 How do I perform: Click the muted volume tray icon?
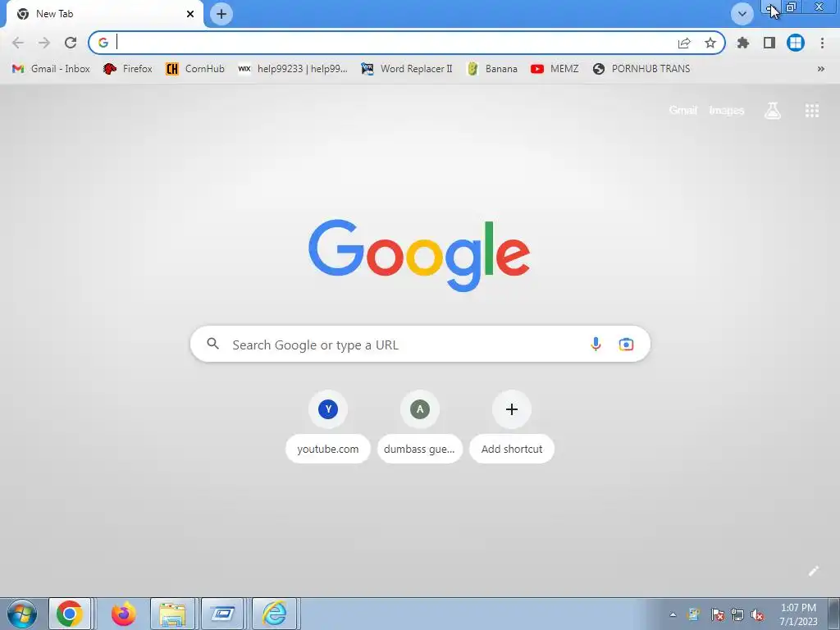coord(757,615)
